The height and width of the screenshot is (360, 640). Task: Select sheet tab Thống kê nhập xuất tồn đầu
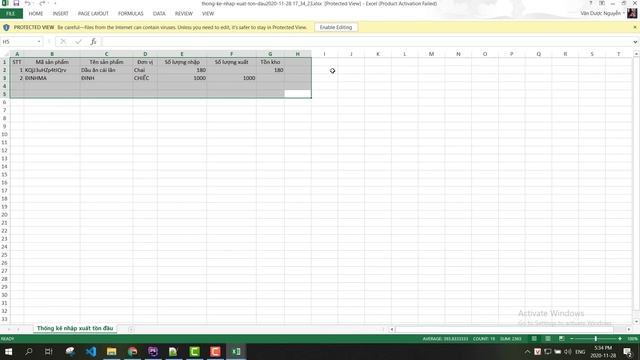coord(75,329)
